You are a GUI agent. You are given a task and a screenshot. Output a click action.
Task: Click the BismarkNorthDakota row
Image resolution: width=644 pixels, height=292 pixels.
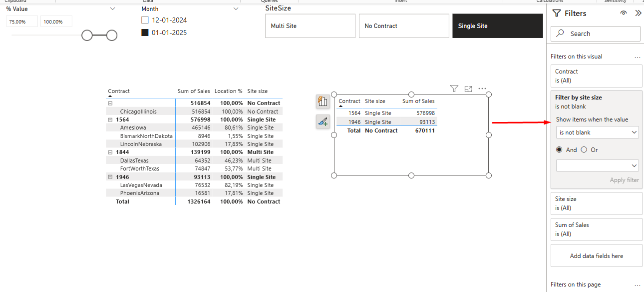[194, 136]
